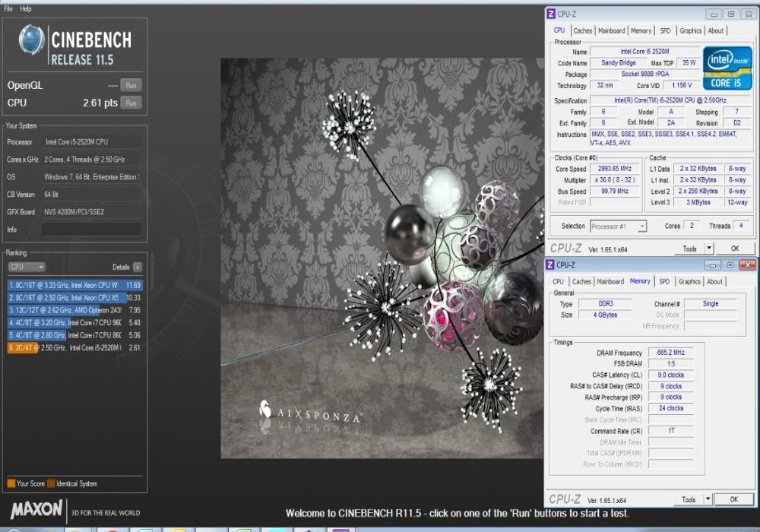Click the Identical System legend swatch

tap(51, 483)
